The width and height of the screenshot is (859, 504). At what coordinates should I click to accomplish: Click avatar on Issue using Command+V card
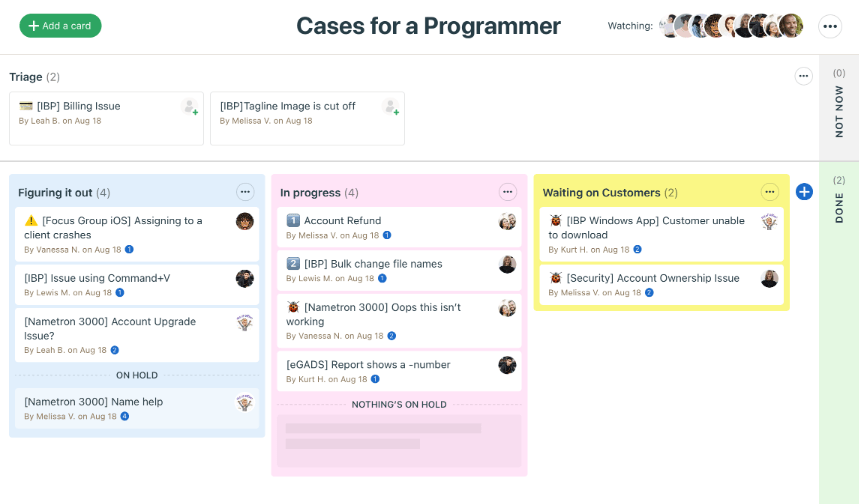point(244,278)
